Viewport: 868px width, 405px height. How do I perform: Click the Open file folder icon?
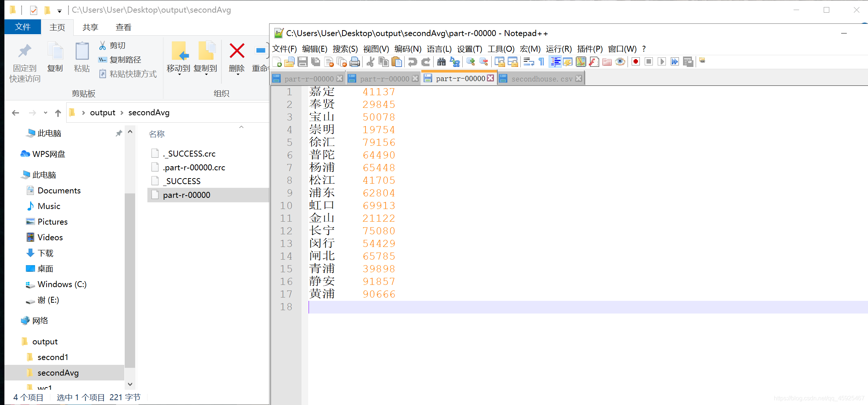tap(290, 62)
